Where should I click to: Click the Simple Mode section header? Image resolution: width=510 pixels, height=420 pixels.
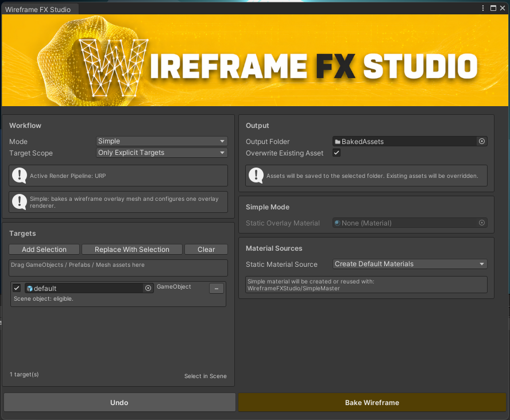(x=268, y=207)
